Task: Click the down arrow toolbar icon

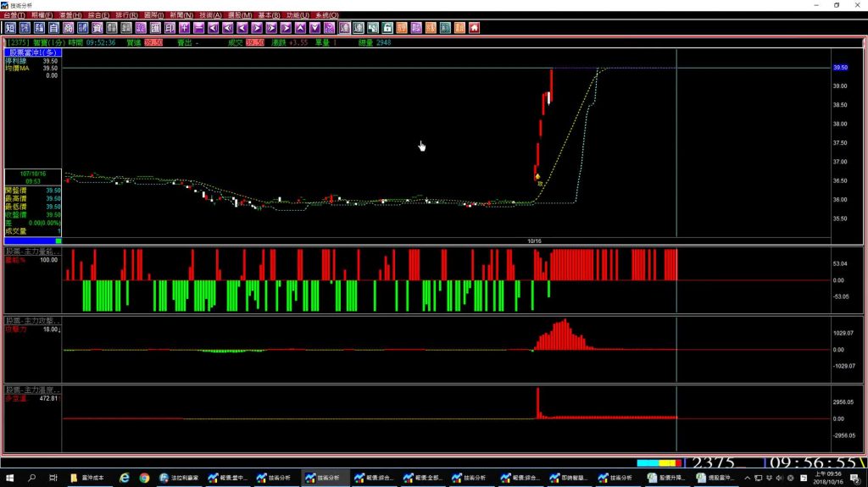Action: click(314, 28)
